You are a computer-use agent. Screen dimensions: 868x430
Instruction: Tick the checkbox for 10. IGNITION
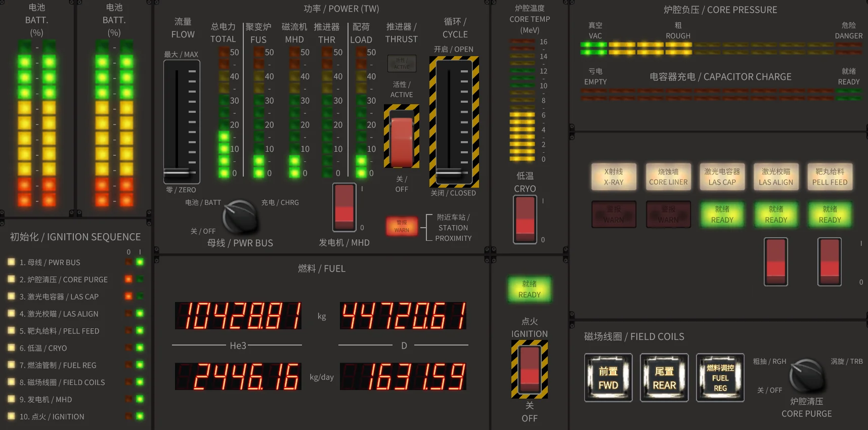click(x=11, y=416)
